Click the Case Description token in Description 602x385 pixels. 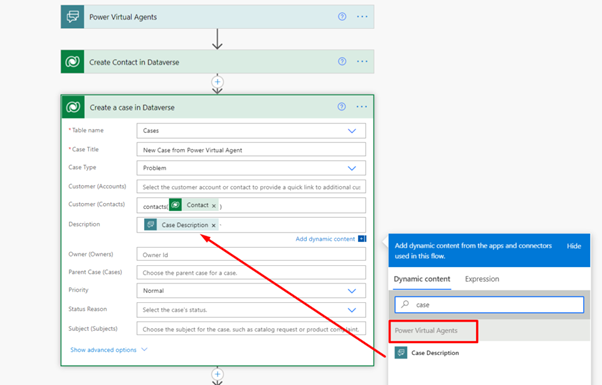[x=181, y=225]
